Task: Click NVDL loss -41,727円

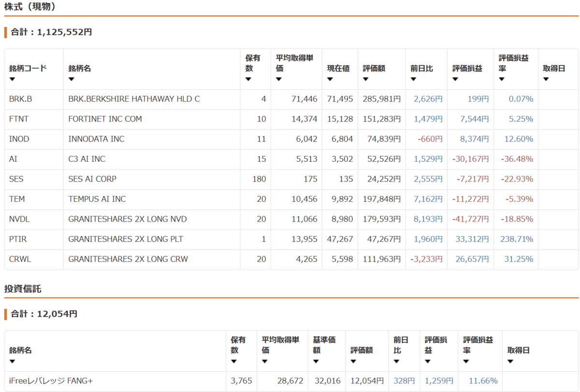Action: 470,219
